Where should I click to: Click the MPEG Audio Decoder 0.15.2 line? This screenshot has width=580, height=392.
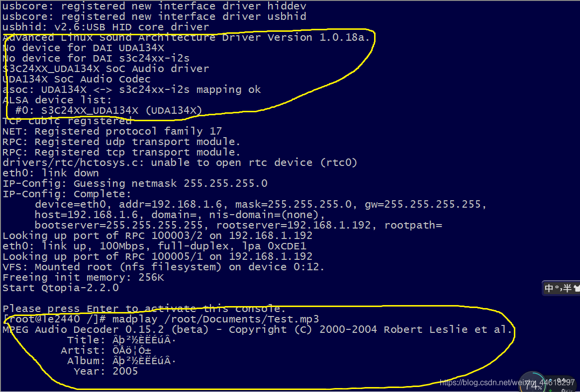pyautogui.click(x=257, y=329)
